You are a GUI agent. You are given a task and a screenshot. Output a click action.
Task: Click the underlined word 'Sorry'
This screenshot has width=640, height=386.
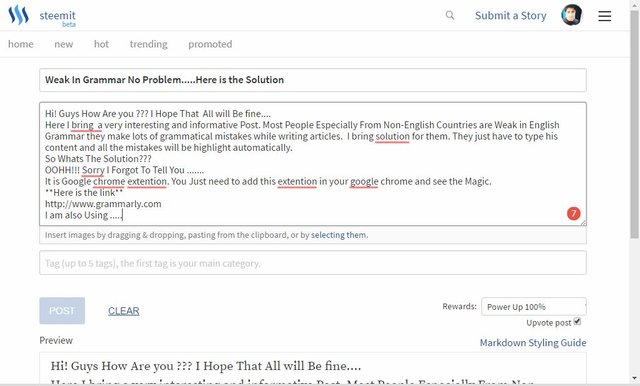[x=93, y=170]
